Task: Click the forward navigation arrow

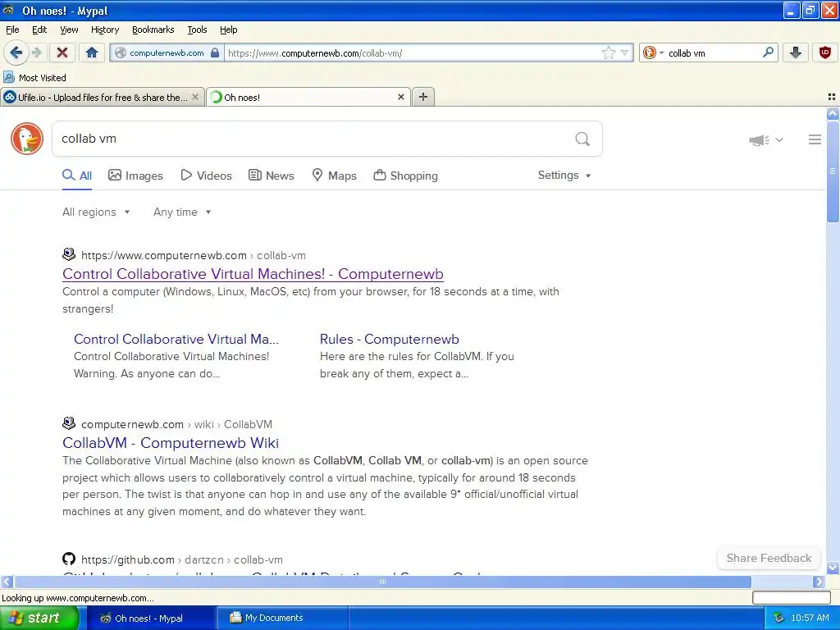Action: 37,52
